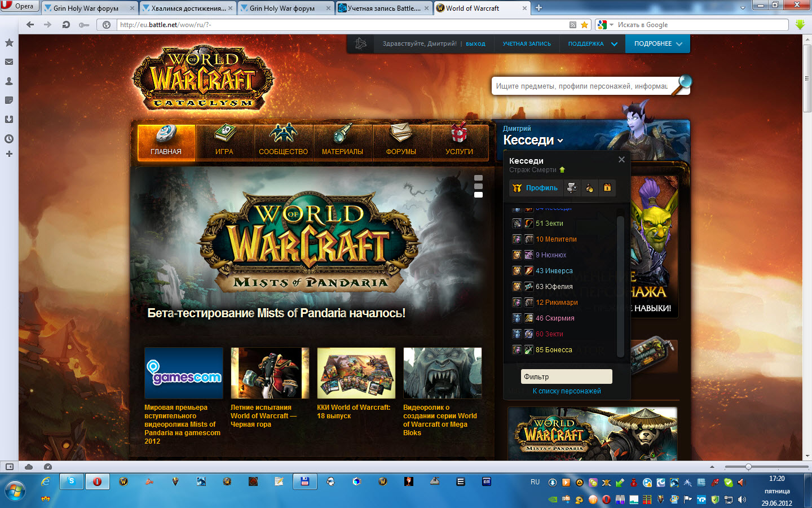The width and height of the screenshot is (812, 508).
Task: Reload the page with the refresh icon
Action: point(66,25)
